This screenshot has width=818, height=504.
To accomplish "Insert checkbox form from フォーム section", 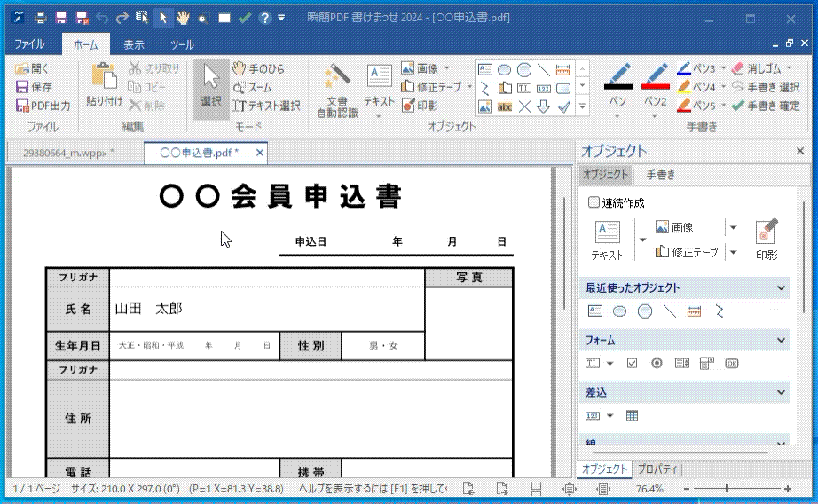I will tap(632, 364).
